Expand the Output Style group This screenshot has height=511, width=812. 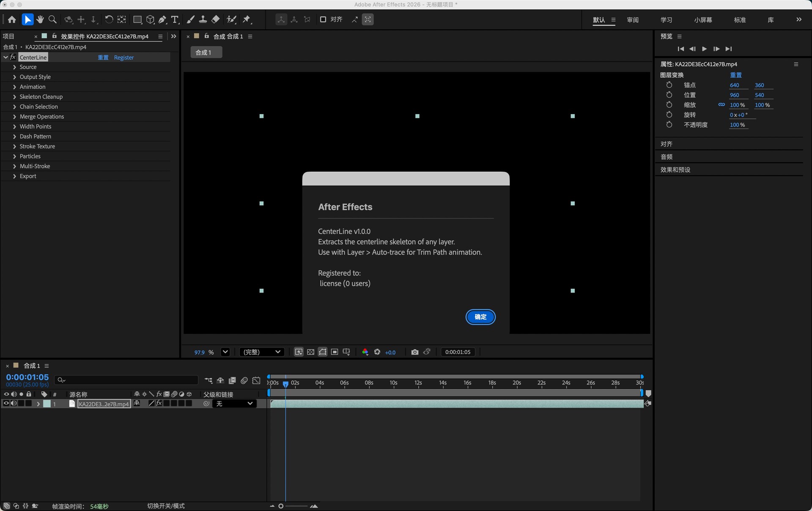point(15,77)
